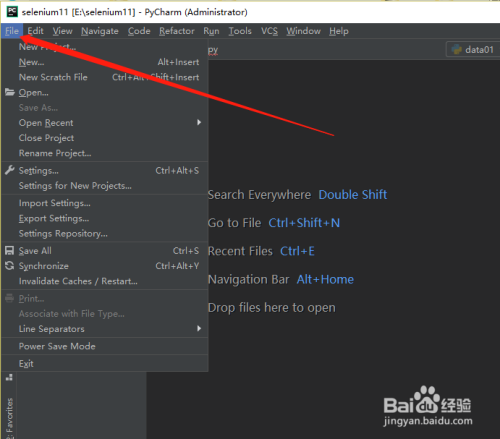
Task: Open the Edit menu
Action: pyautogui.click(x=35, y=31)
